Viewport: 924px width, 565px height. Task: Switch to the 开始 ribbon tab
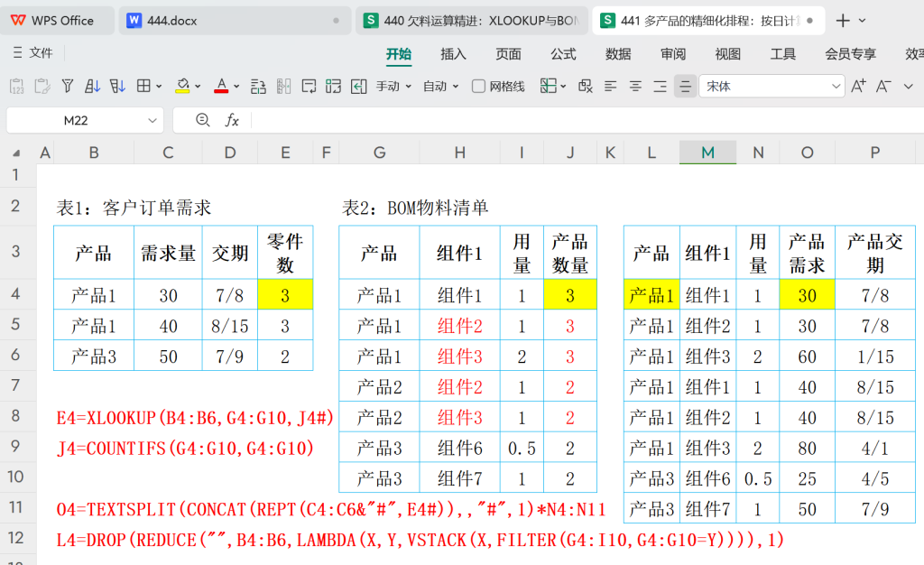point(398,54)
